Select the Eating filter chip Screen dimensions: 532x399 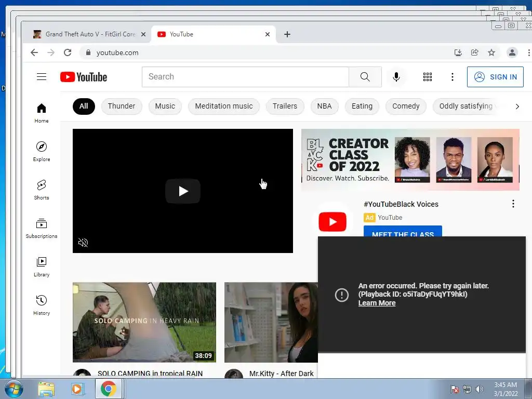tap(362, 106)
